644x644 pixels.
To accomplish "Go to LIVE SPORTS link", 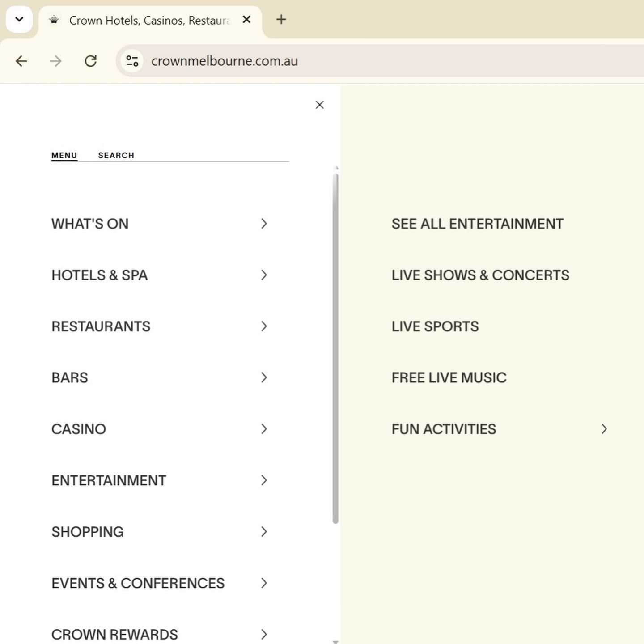I will point(435,326).
